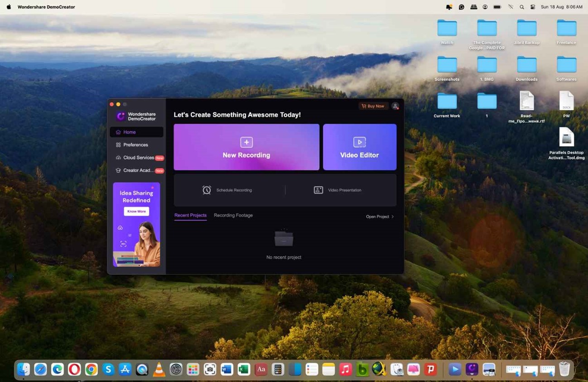
Task: Open the Dictionary app in the dock
Action: [261, 370]
